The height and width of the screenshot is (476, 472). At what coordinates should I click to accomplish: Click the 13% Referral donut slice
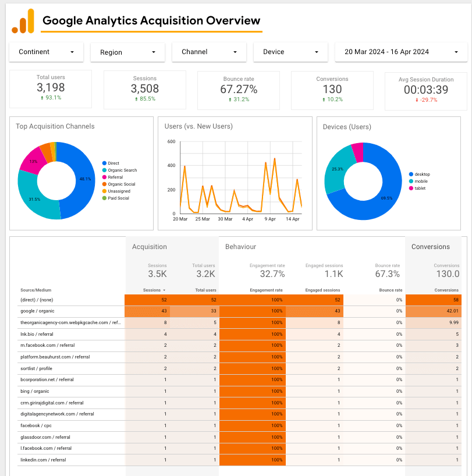pyautogui.click(x=33, y=162)
